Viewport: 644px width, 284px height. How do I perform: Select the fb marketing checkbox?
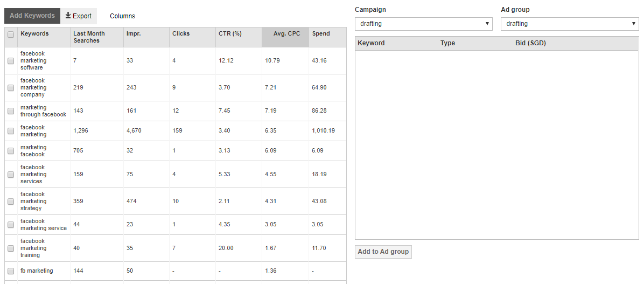tap(11, 271)
